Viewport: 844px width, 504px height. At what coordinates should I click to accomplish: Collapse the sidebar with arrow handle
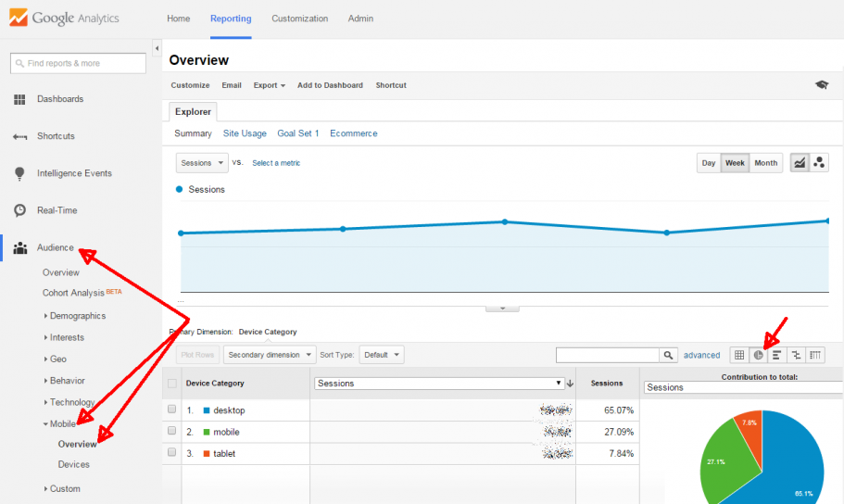157,48
